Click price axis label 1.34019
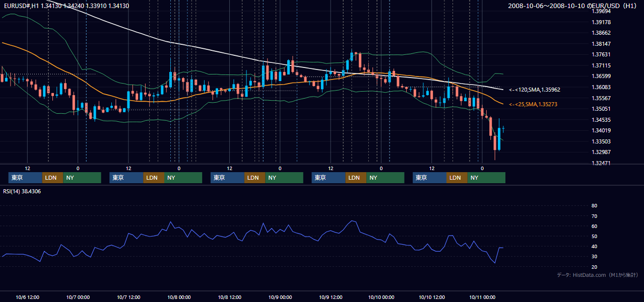The width and height of the screenshot is (644, 302). (601, 130)
